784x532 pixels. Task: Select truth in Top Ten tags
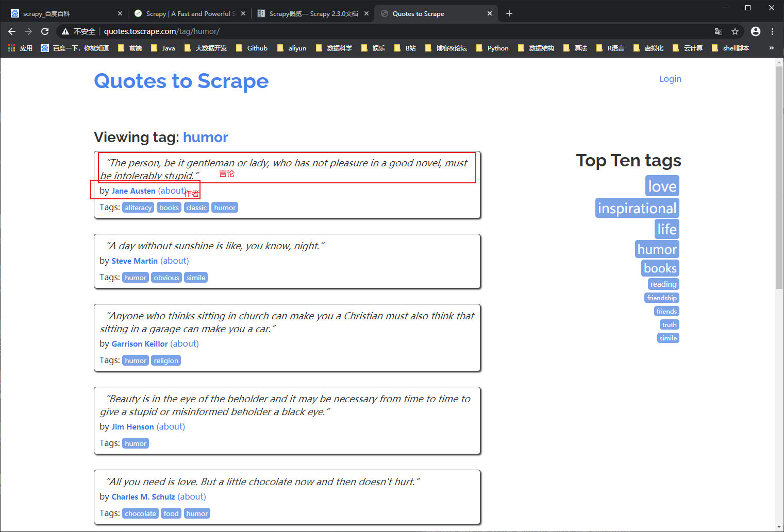pyautogui.click(x=670, y=325)
